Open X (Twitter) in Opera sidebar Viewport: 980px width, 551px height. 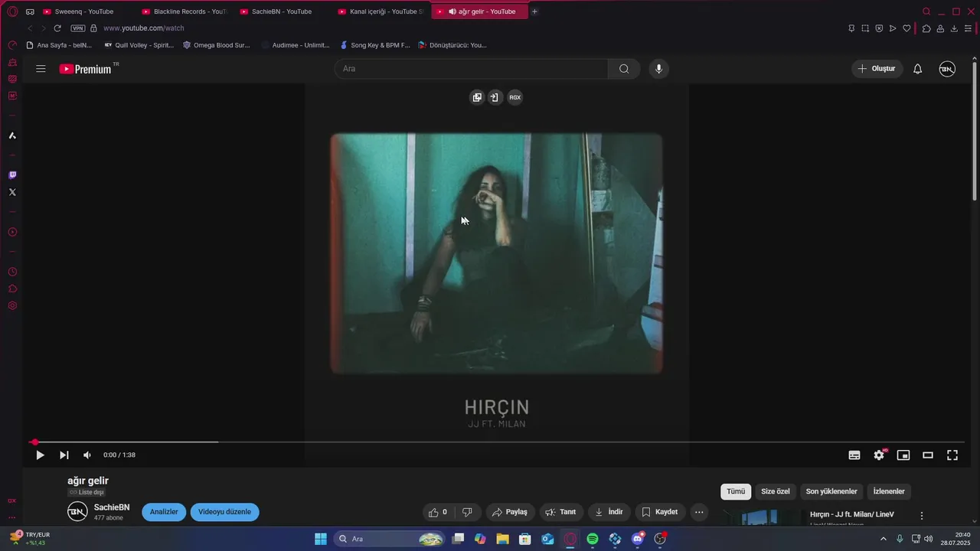coord(12,192)
